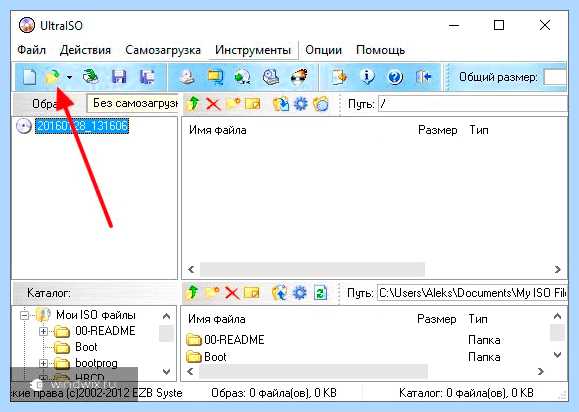Open the Инструменты menu
Screen dimensions: 579x412
[x=253, y=50]
